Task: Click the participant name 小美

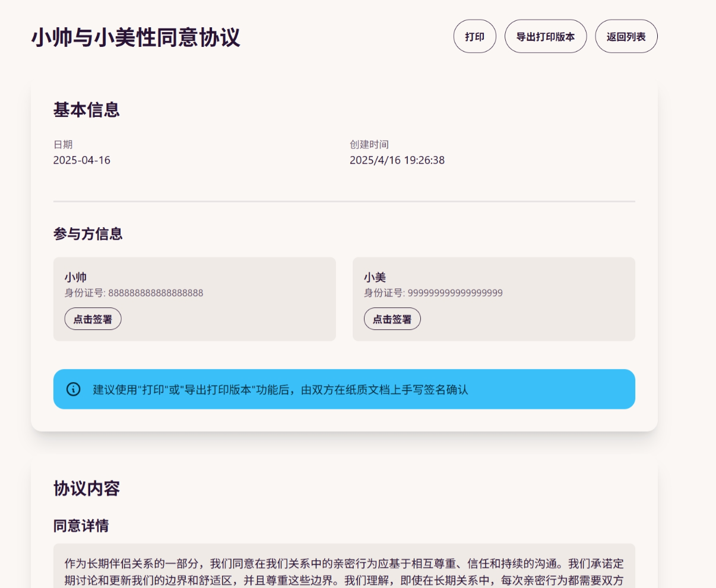Action: pos(375,277)
